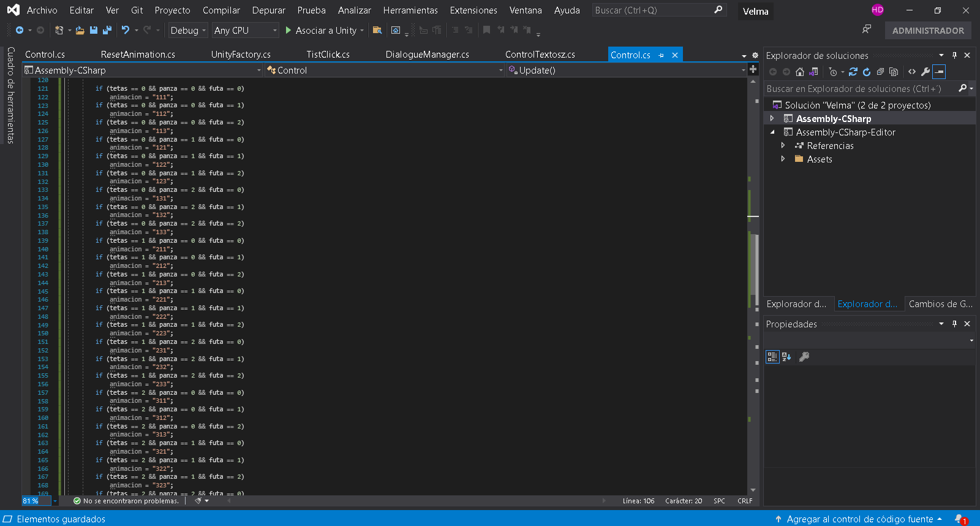980x526 pixels.
Task: Click the home icon in Solution Explorer
Action: 800,72
